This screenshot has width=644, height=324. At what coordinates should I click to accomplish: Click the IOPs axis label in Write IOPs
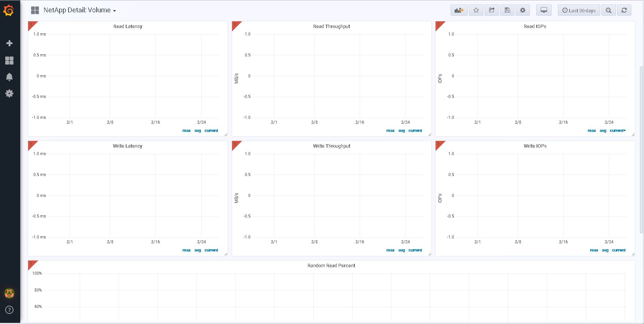440,198
